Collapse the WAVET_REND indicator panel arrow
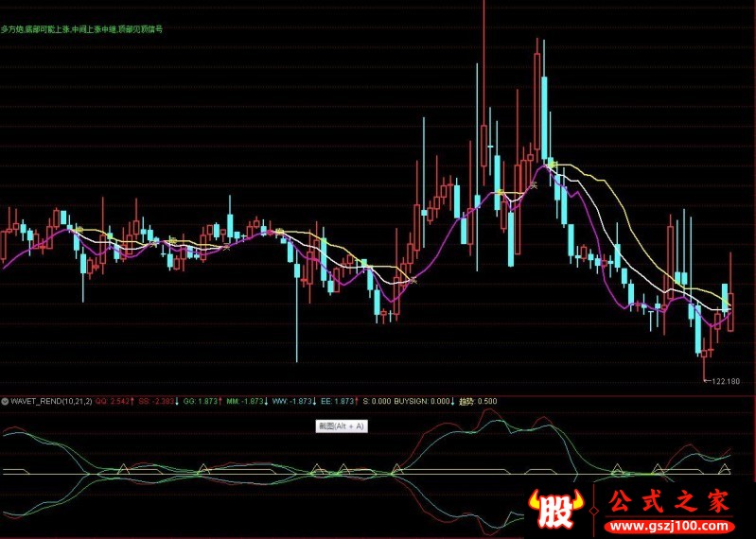756x539 pixels. pyautogui.click(x=5, y=401)
